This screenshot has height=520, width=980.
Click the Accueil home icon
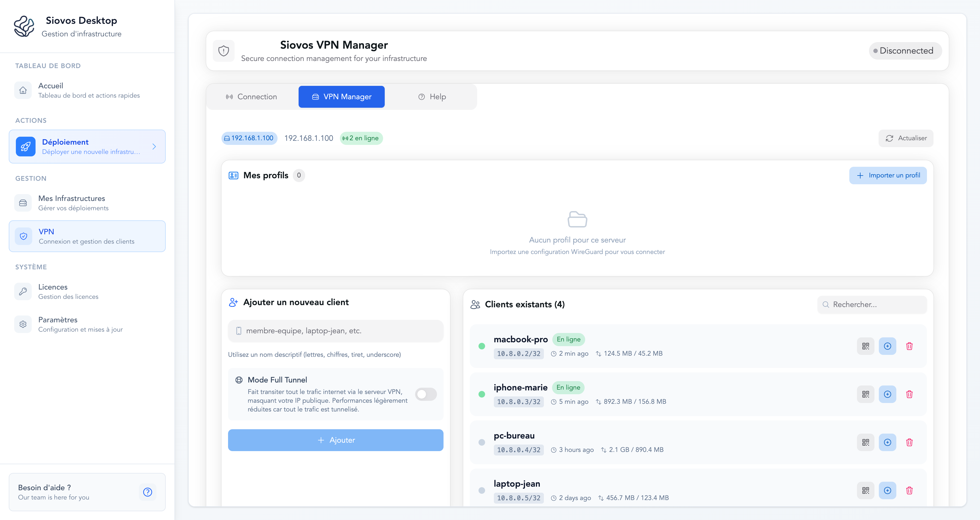[23, 90]
